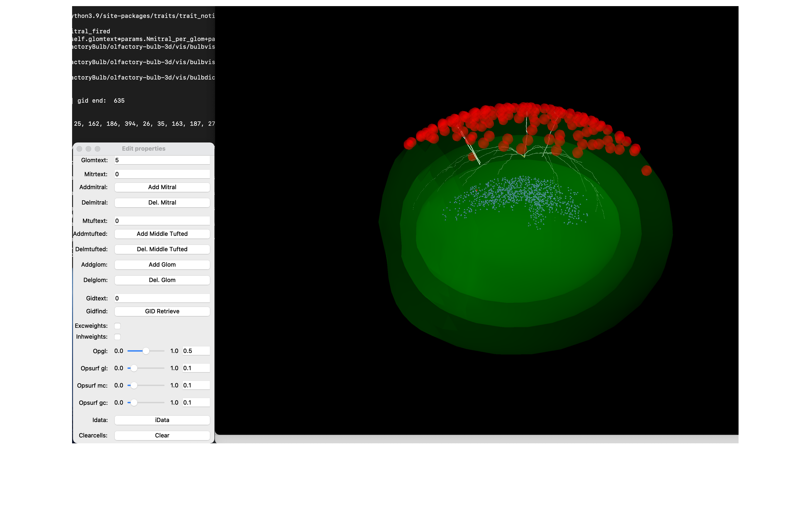Toggle the Inhweights checkbox
Image resolution: width=812 pixels, height=507 pixels.
click(x=117, y=337)
